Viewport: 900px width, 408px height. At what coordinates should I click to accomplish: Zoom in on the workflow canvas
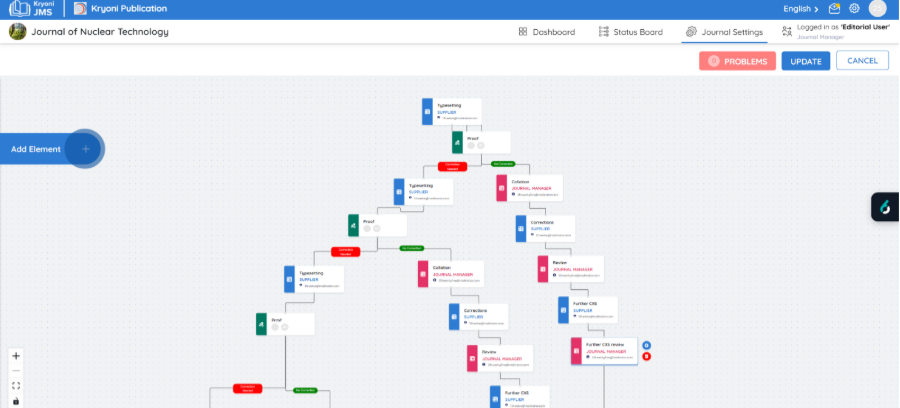[x=16, y=356]
